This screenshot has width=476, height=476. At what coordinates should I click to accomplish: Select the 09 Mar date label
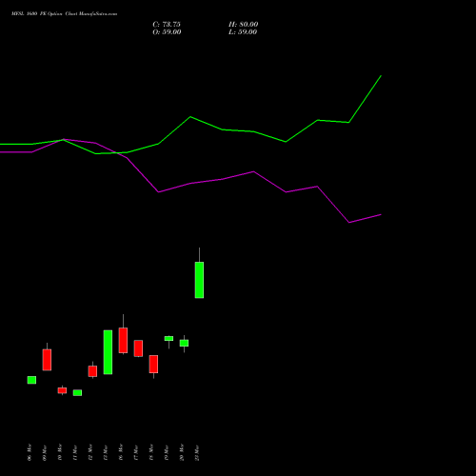tap(45, 452)
